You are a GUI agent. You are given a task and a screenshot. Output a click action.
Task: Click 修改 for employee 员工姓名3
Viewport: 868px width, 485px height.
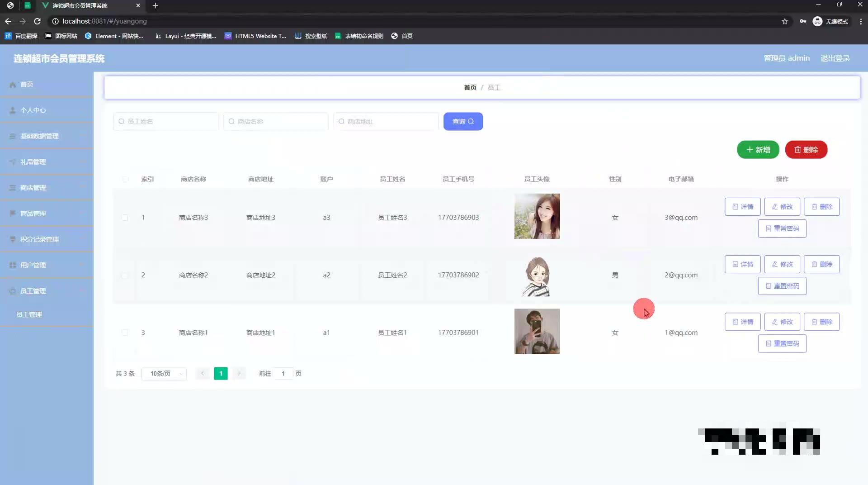782,207
